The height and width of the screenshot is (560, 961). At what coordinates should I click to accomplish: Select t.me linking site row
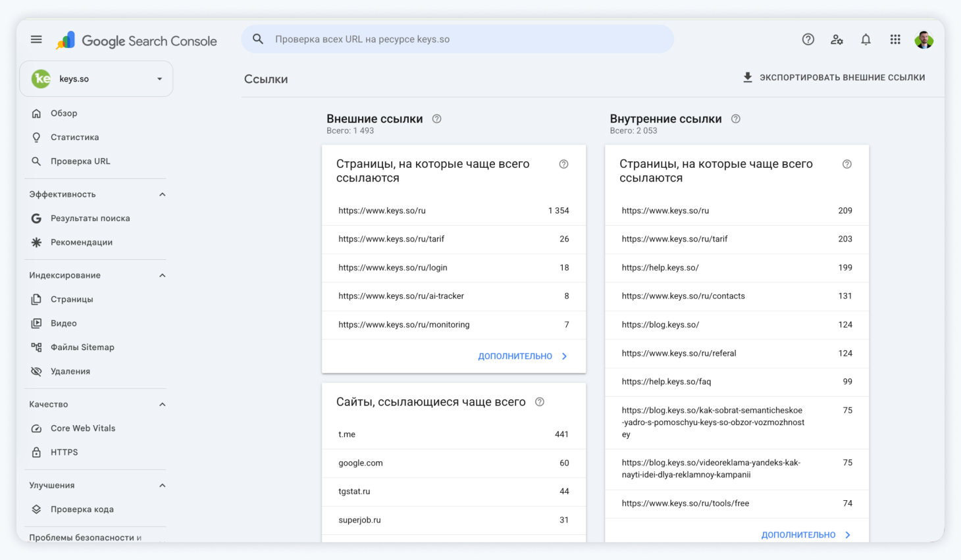click(454, 435)
